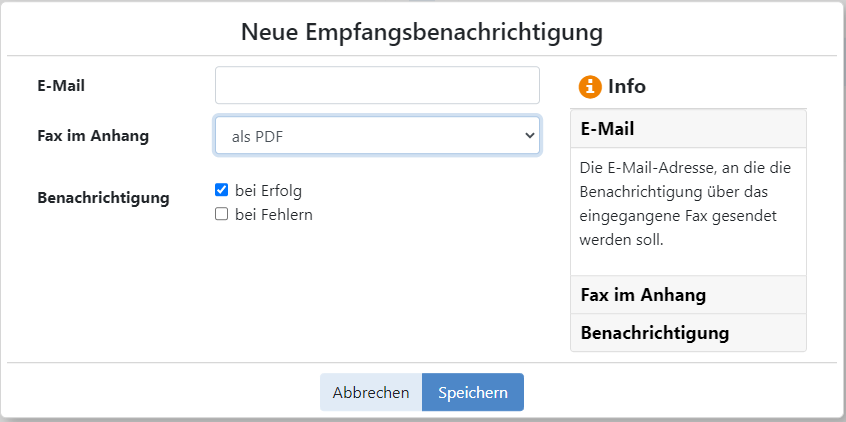Screen dimensions: 846x422
Task: Collapse the E-Mail info accordion section
Action: coord(688,128)
